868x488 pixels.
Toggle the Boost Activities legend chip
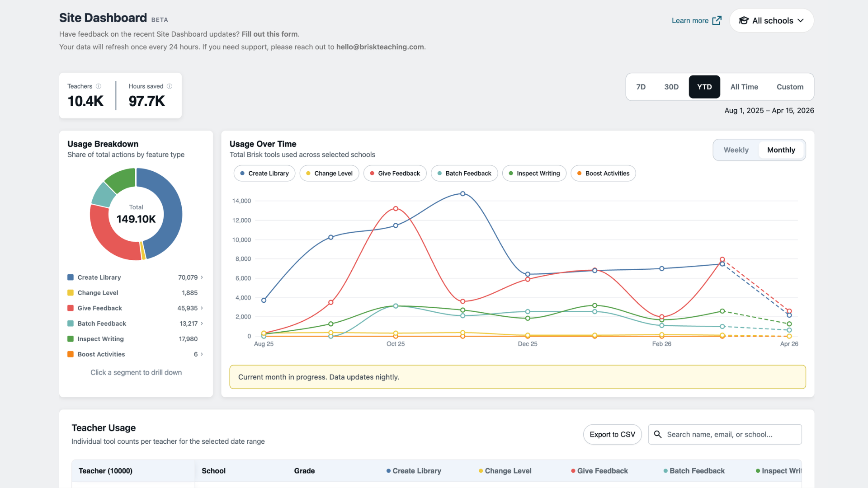tap(603, 174)
